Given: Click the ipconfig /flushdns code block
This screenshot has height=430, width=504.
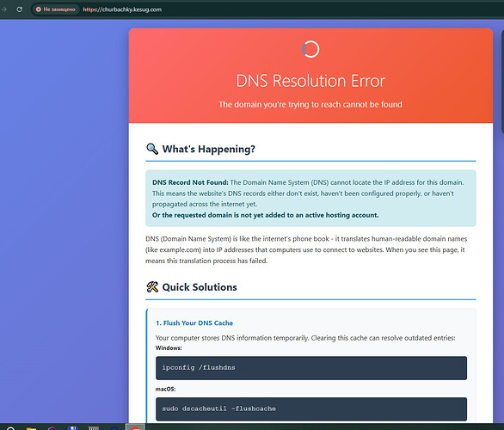Looking at the screenshot, I should pyautogui.click(x=311, y=368).
